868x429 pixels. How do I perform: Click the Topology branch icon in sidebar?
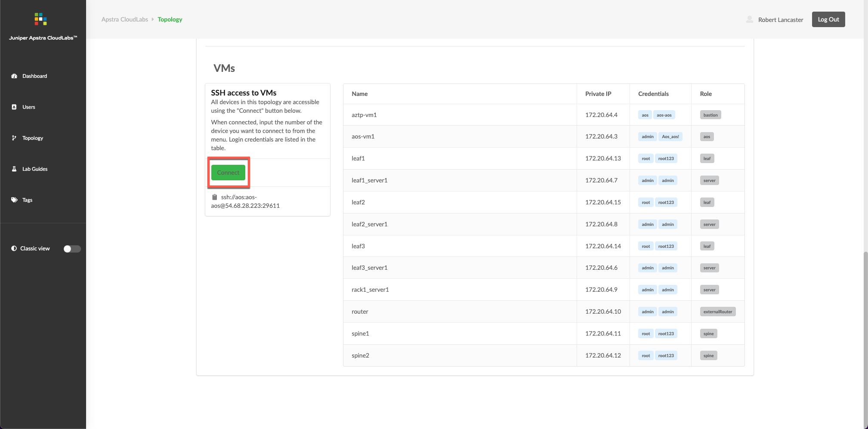coord(14,138)
